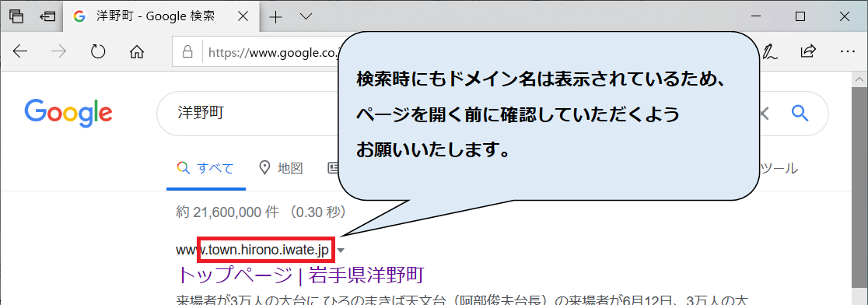868x305 pixels.
Task: Click the lock icon in address bar
Action: point(187,52)
